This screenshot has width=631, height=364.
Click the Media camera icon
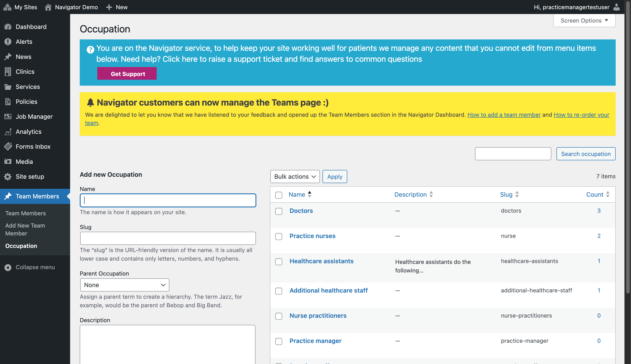coord(8,161)
